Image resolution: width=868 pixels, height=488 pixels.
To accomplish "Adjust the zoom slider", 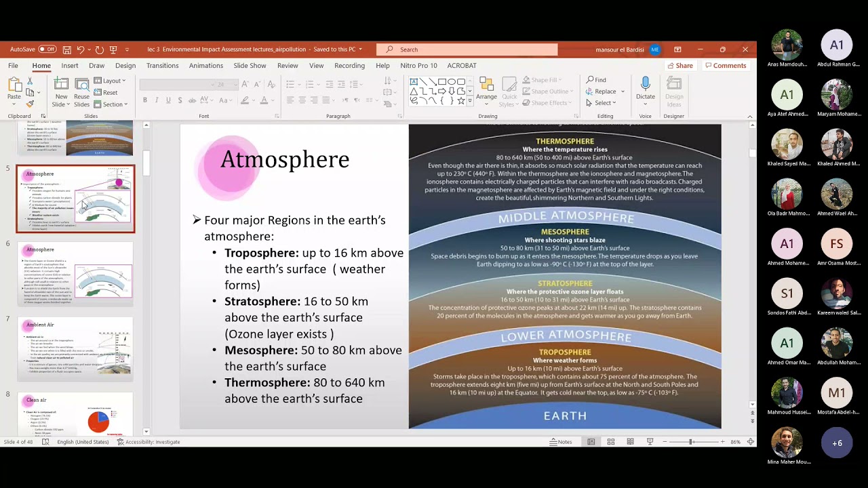I will pyautogui.click(x=691, y=442).
